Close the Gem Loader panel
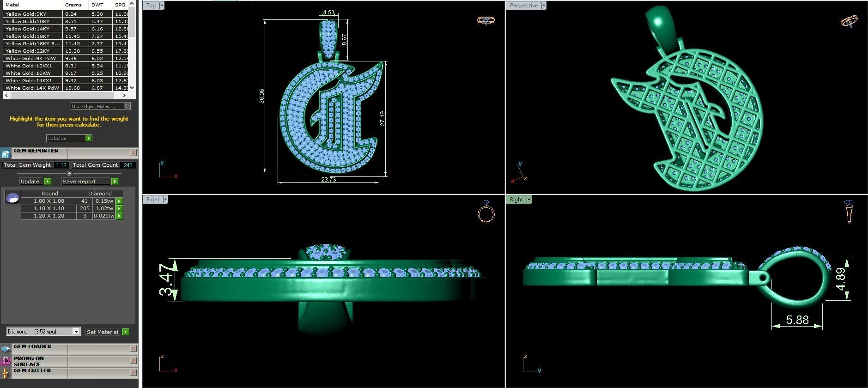Viewport: 868px width, 388px height. coord(134,349)
